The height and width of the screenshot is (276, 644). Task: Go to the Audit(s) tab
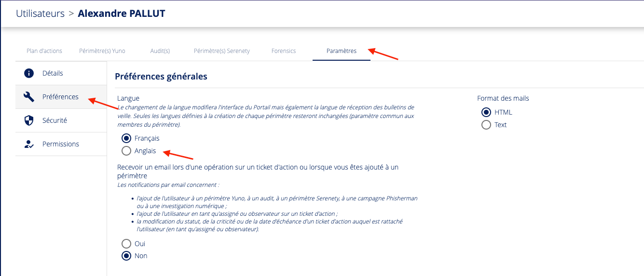pos(160,51)
